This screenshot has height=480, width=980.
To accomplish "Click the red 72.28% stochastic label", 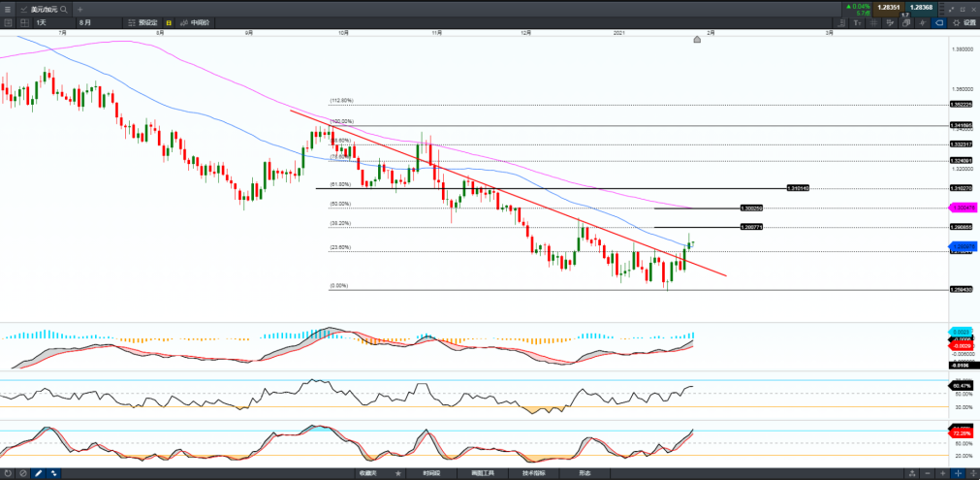I will click(x=962, y=433).
